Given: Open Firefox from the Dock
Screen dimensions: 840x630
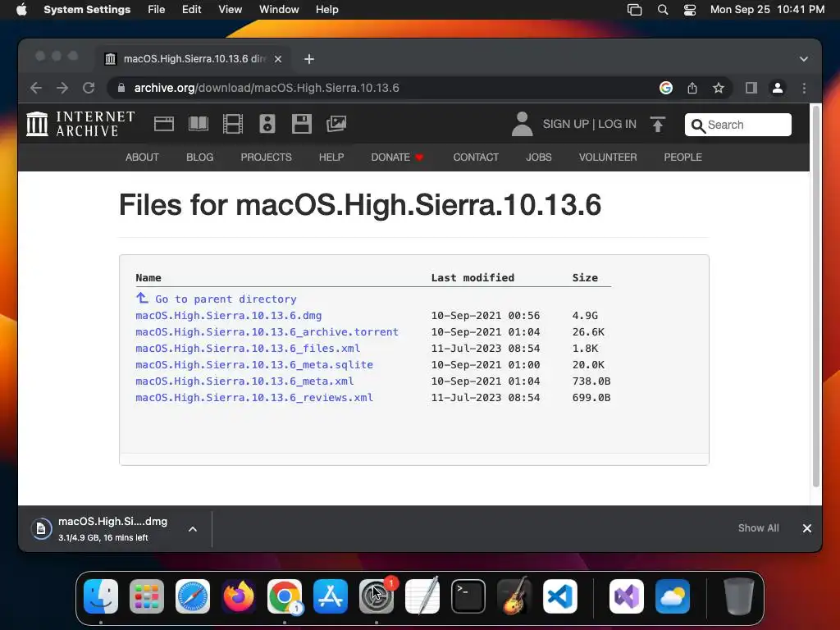Looking at the screenshot, I should pyautogui.click(x=239, y=596).
